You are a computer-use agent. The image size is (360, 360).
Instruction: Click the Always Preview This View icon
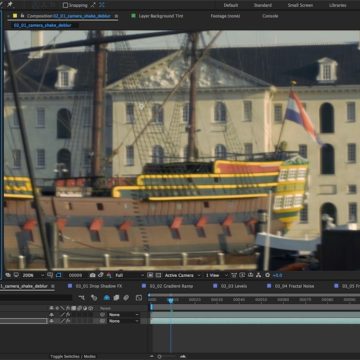(8, 275)
